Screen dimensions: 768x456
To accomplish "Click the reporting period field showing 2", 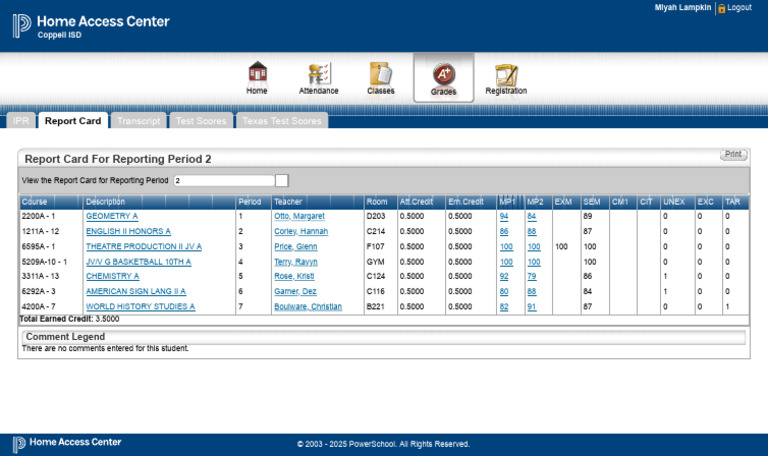I will 224,181.
